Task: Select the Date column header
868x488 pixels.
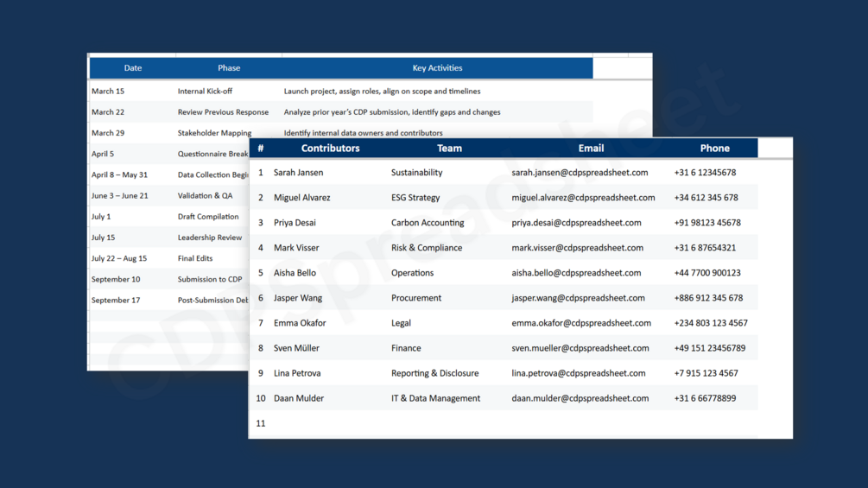Action: pyautogui.click(x=133, y=68)
